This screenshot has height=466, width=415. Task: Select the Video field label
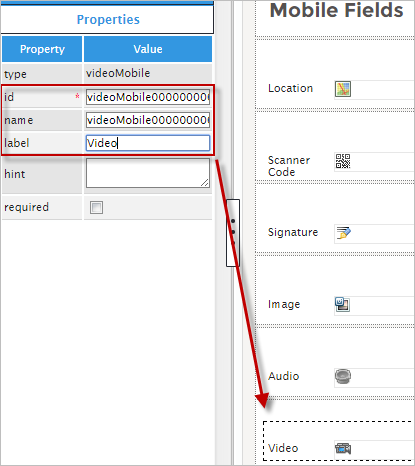coord(283,448)
